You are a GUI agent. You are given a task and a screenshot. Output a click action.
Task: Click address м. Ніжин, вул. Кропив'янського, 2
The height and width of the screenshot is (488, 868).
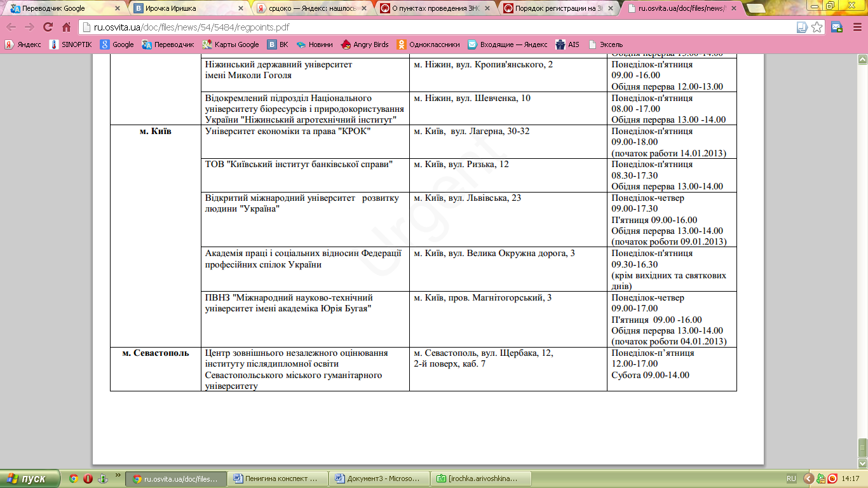[483, 64]
